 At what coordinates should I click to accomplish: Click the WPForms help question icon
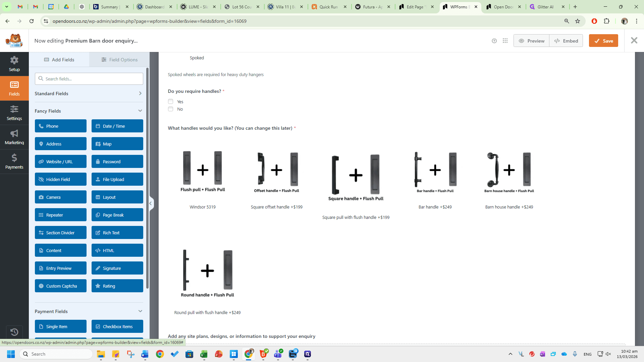[494, 41]
